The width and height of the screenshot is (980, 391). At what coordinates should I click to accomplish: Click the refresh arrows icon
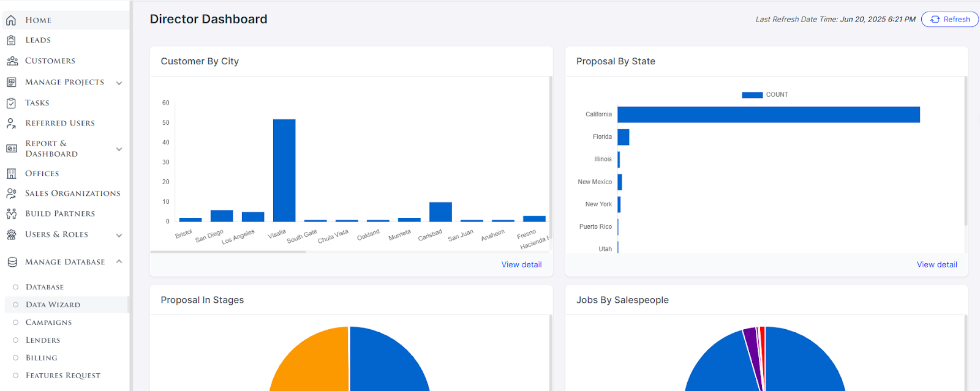pos(935,20)
